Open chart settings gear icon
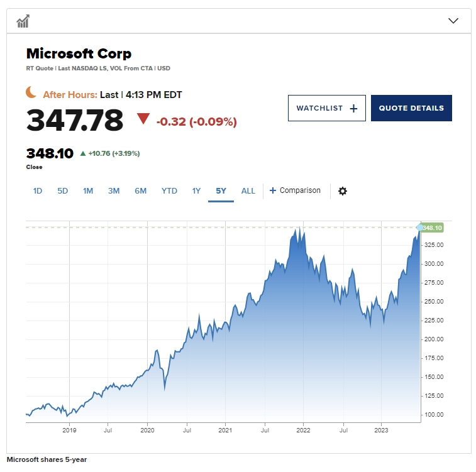Image resolution: width=476 pixels, height=472 pixels. click(343, 191)
